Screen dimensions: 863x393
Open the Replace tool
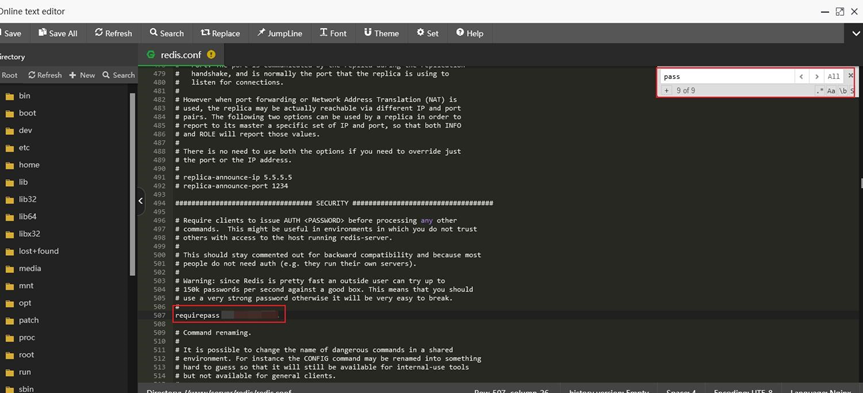pos(220,33)
